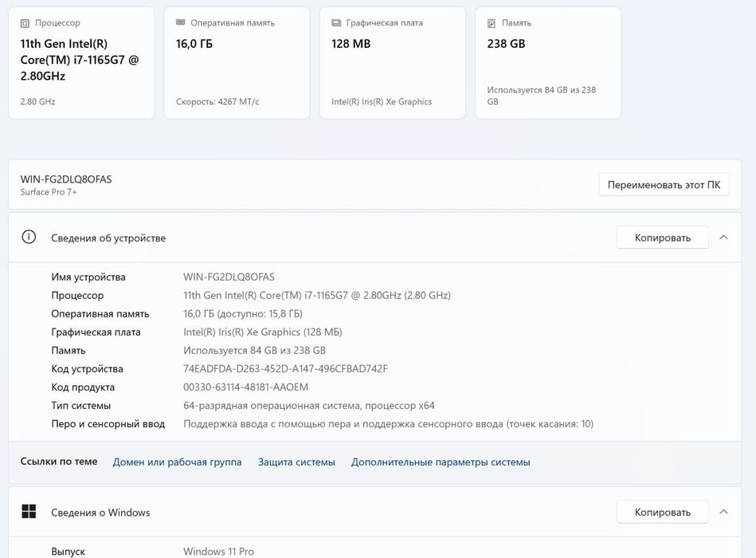Copy the Windows information details

663,513
